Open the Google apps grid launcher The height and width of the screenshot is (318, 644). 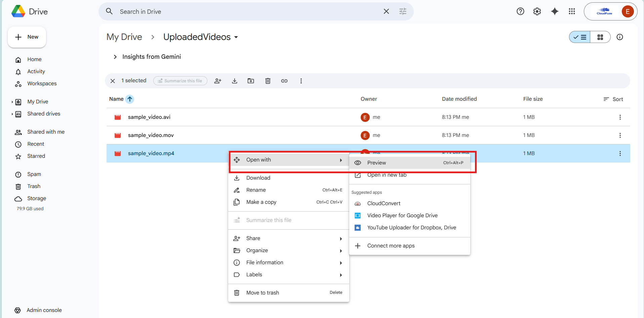tap(572, 11)
